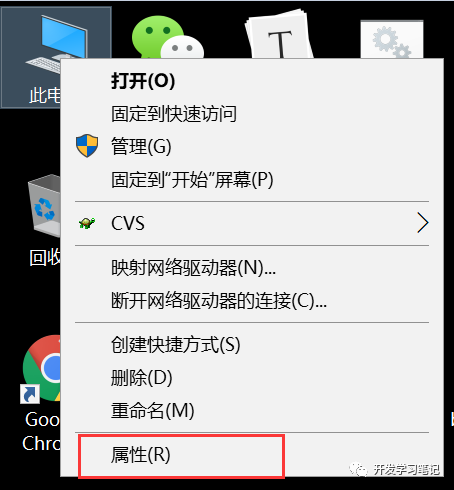Click the CVS turtle icon
Image resolution: width=454 pixels, height=490 pixels.
tap(87, 223)
